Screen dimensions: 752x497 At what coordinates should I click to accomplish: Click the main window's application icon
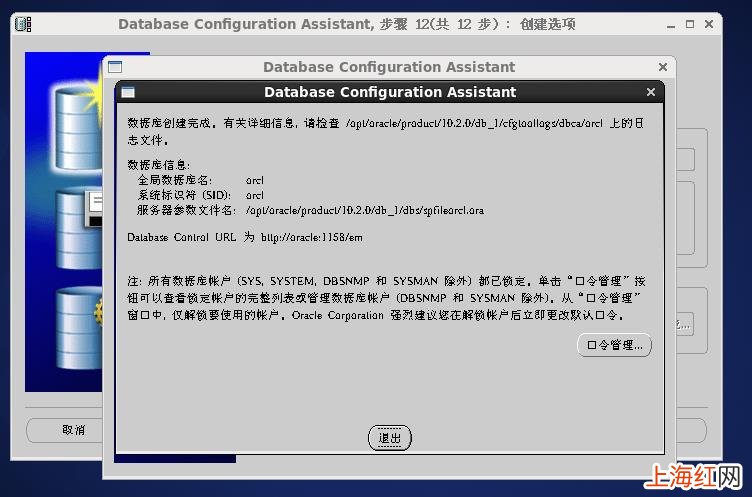23,24
